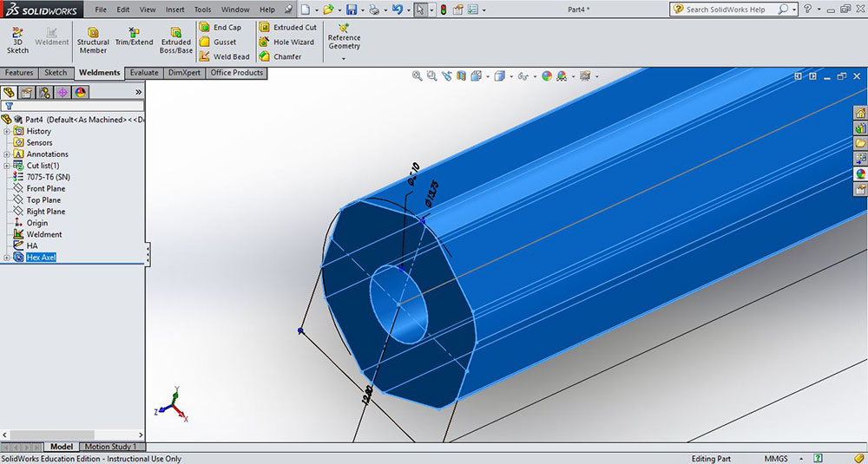The height and width of the screenshot is (464, 868).
Task: Insert a Weld Bead
Action: (x=224, y=56)
